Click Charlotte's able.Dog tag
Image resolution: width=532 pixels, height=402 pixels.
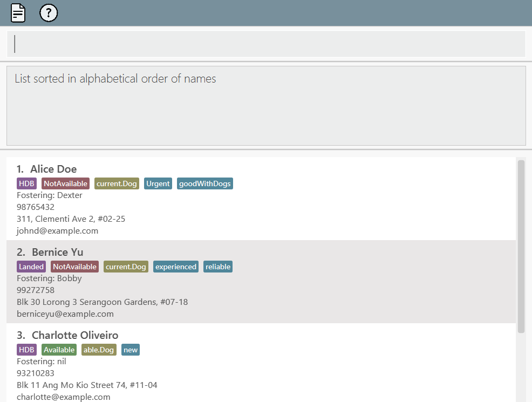click(x=99, y=350)
